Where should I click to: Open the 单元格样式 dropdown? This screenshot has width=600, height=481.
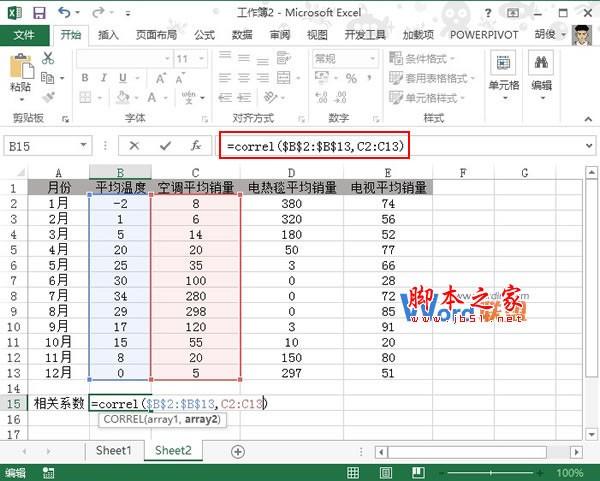point(426,98)
